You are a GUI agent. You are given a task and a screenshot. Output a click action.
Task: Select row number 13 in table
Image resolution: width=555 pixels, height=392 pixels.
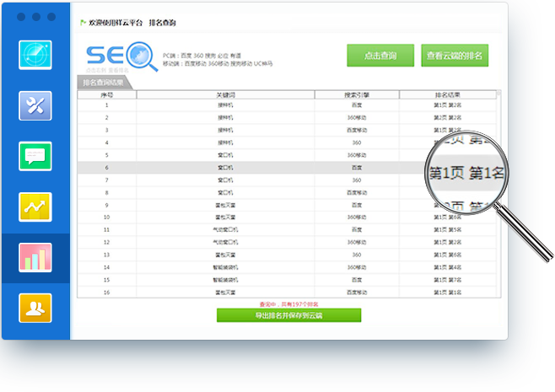click(x=287, y=255)
